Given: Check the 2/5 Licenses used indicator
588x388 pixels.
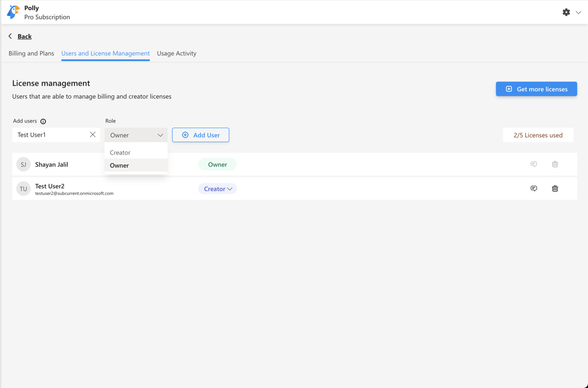Looking at the screenshot, I should coord(537,134).
